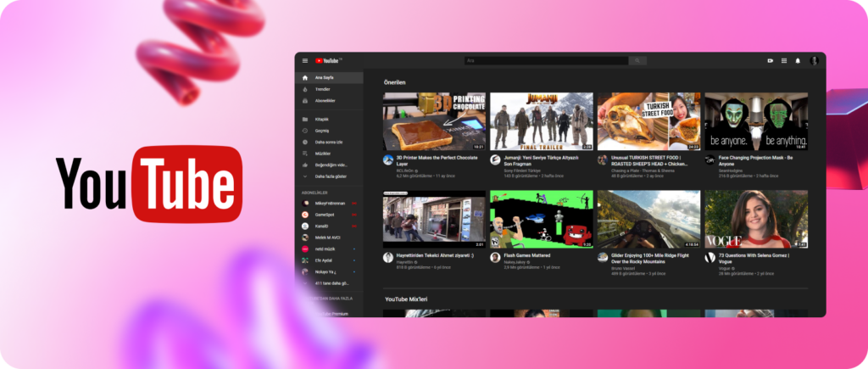The height and width of the screenshot is (369, 868).
Task: Open Glider Enjoying 100+ Mile Ridge Flight title
Action: pyautogui.click(x=650, y=259)
